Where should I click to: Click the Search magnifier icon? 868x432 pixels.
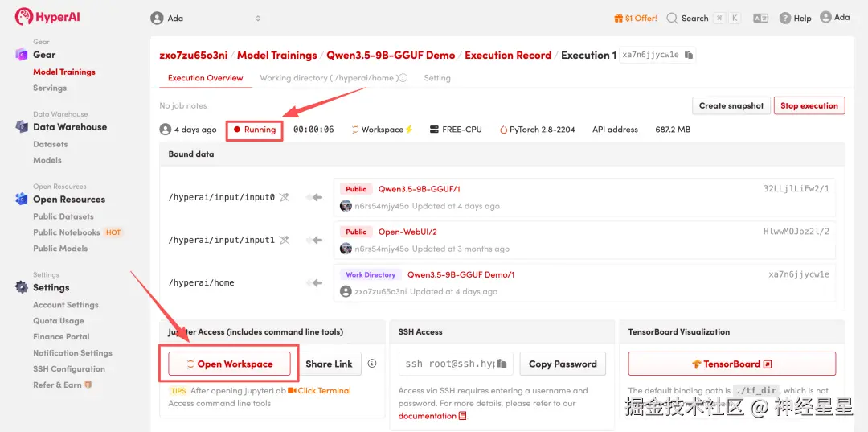tap(672, 19)
